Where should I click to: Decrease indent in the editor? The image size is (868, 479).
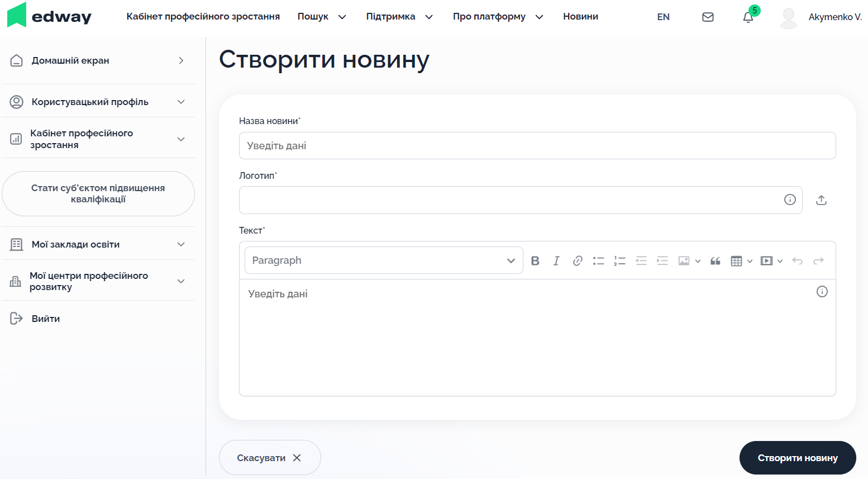click(x=641, y=260)
